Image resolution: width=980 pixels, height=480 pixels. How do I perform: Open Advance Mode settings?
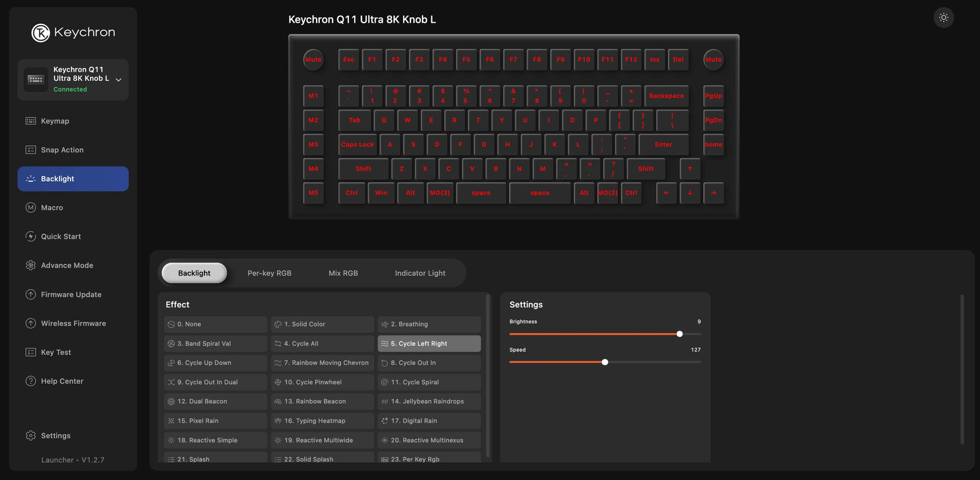tap(73, 265)
